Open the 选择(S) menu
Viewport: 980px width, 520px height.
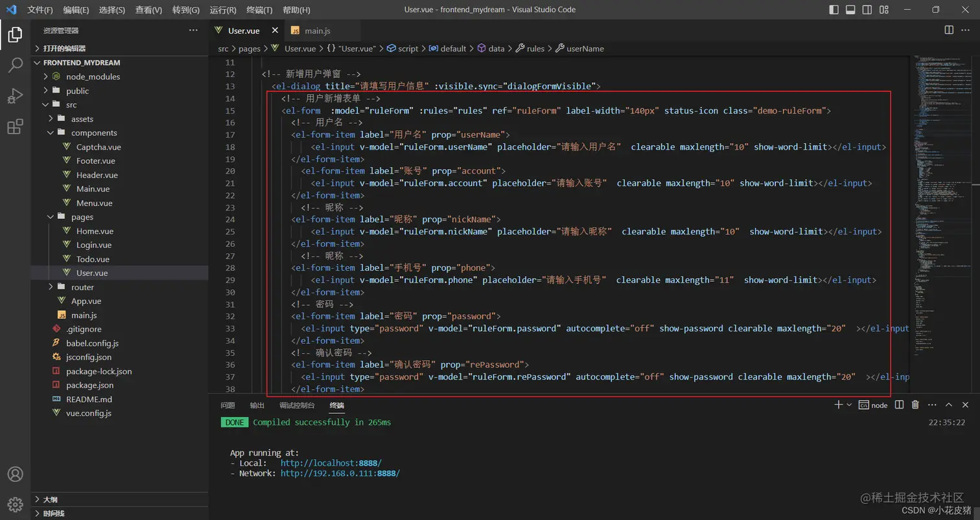112,10
